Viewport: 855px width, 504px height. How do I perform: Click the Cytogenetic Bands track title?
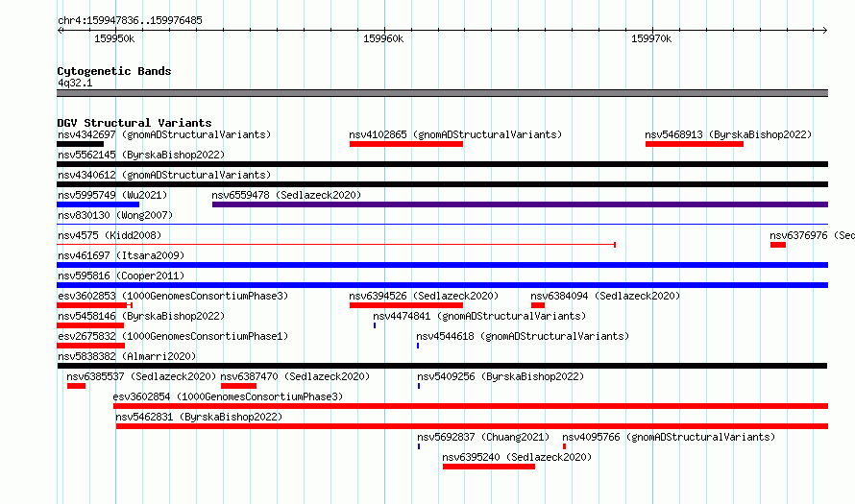click(x=114, y=71)
